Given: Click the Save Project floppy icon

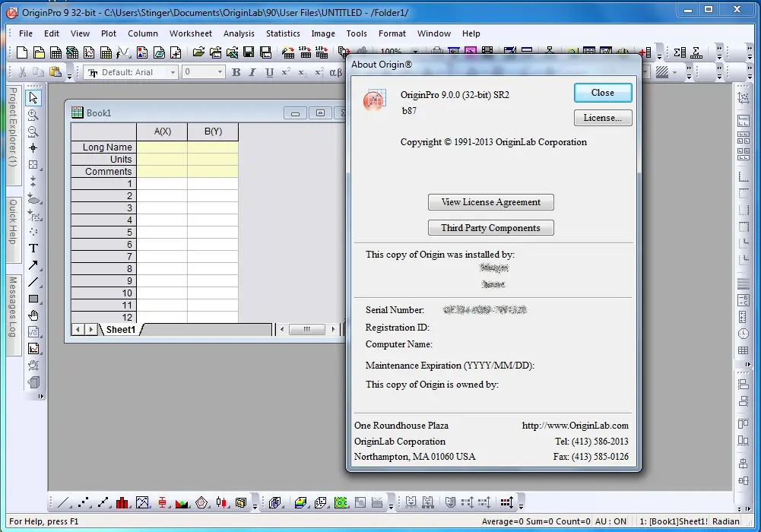Looking at the screenshot, I should point(249,52).
